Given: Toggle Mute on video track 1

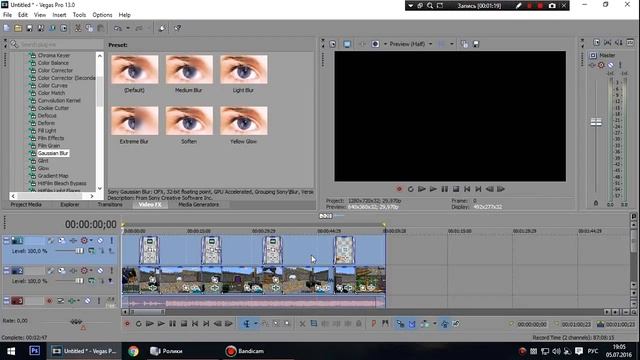Looking at the screenshot, I should (x=100, y=240).
